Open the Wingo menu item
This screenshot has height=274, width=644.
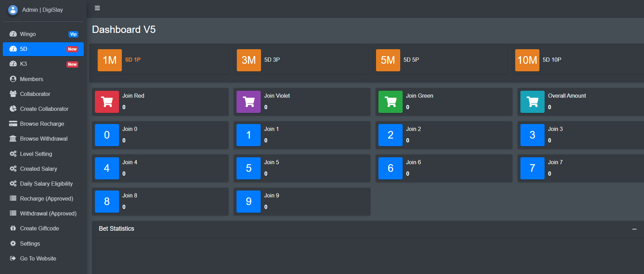pyautogui.click(x=28, y=34)
